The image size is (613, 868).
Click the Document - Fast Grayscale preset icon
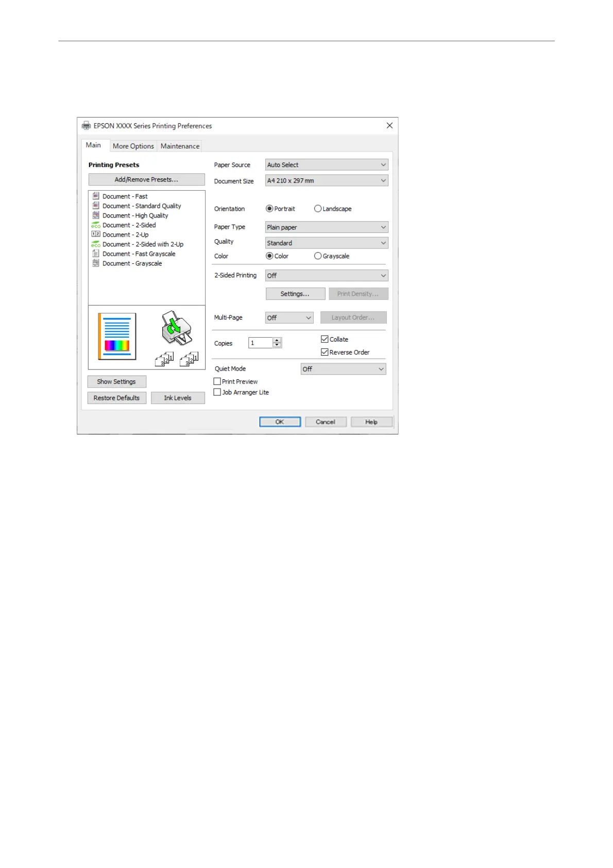coord(96,254)
